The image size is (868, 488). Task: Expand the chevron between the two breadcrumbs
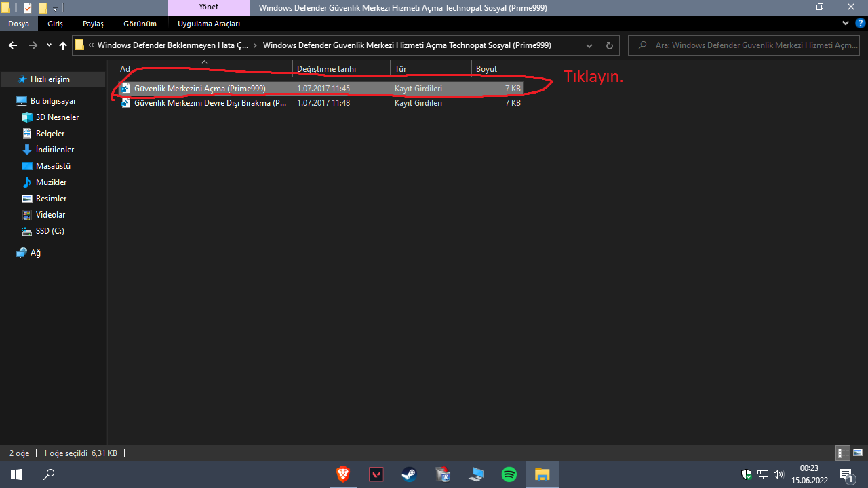click(256, 45)
